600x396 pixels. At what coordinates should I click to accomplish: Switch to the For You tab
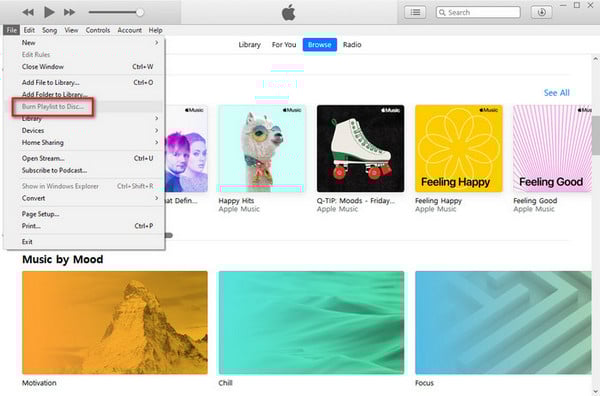click(284, 45)
